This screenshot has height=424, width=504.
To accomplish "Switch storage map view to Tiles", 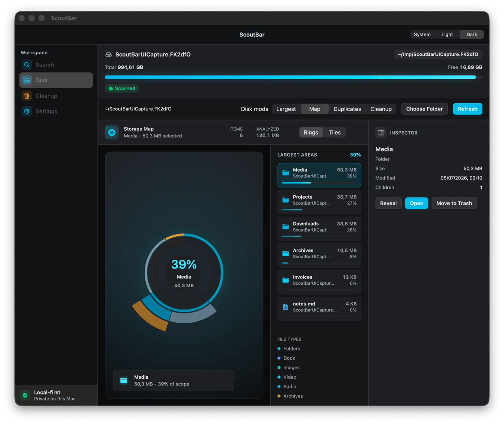I will coord(334,133).
